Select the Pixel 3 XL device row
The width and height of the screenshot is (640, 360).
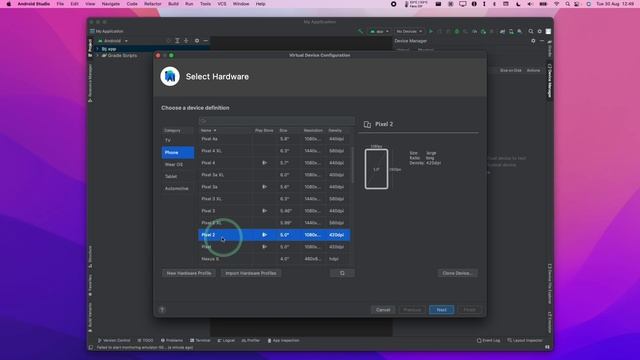[x=274, y=199]
